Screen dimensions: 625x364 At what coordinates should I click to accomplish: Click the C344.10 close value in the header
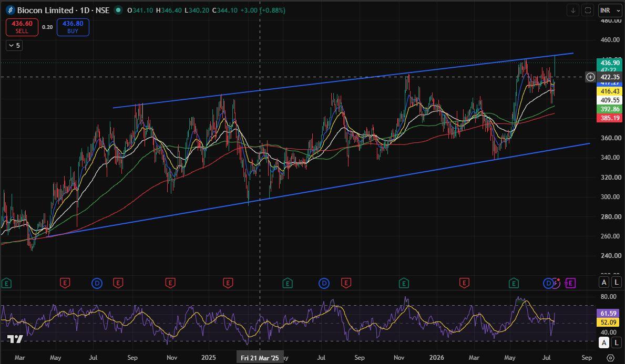[x=224, y=11]
